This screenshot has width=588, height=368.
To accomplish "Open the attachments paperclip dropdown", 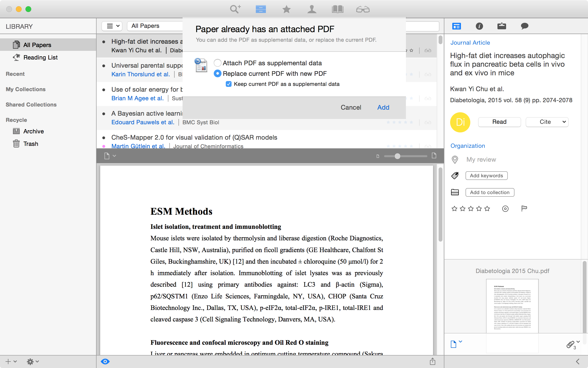I will (x=573, y=344).
